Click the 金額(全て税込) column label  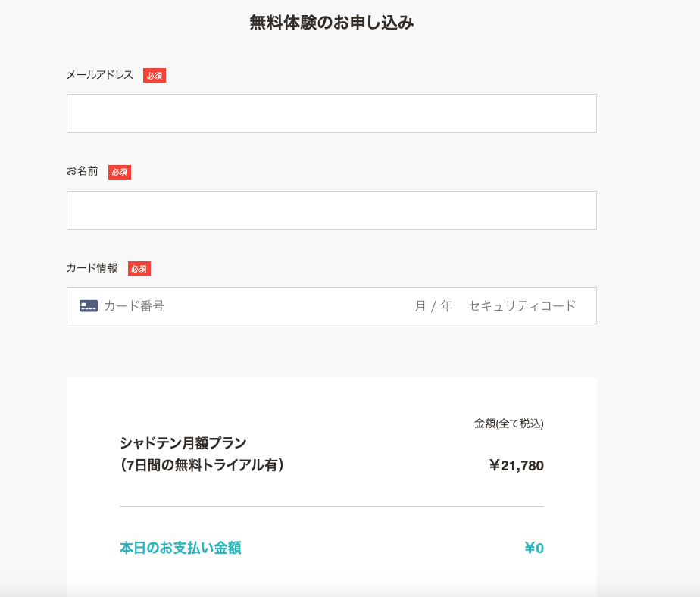[x=509, y=424]
